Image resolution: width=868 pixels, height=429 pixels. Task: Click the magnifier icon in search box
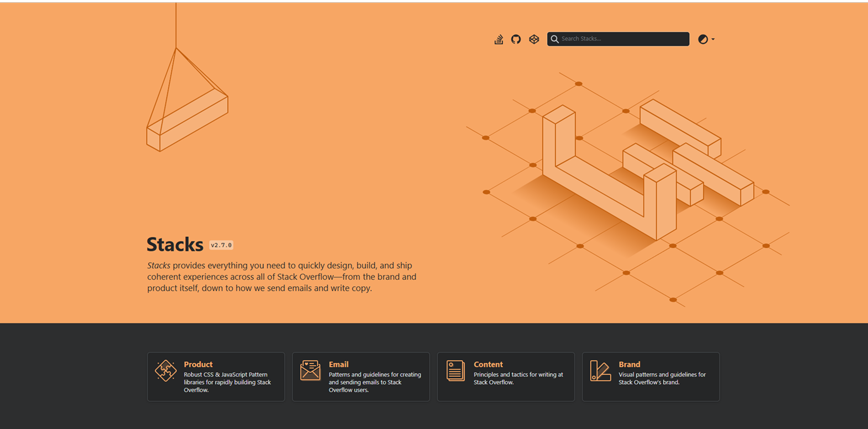pos(555,39)
